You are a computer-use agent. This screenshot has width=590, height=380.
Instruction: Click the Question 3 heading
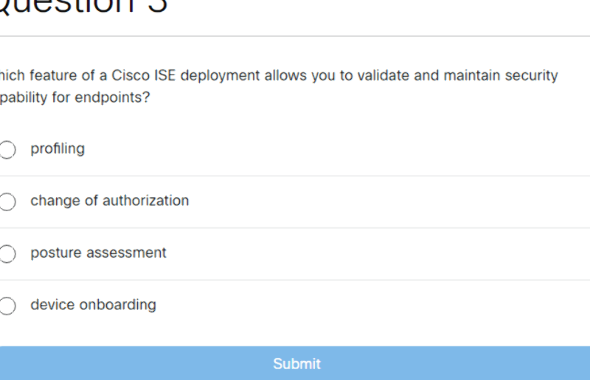tap(83, 7)
